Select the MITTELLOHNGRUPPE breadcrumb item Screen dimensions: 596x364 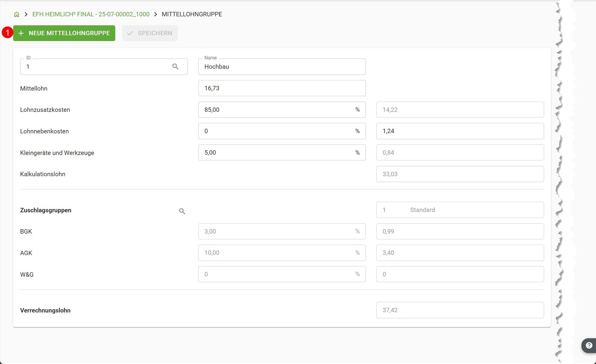pos(192,14)
